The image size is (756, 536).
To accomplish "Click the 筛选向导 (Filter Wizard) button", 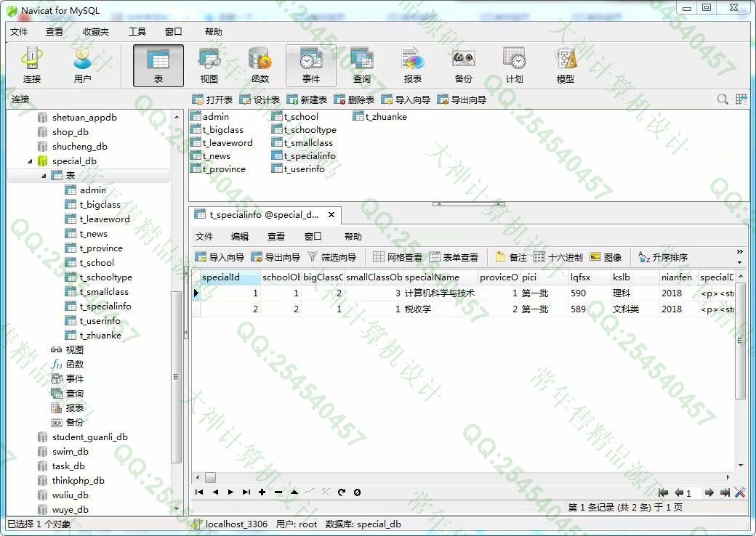I will (x=332, y=257).
